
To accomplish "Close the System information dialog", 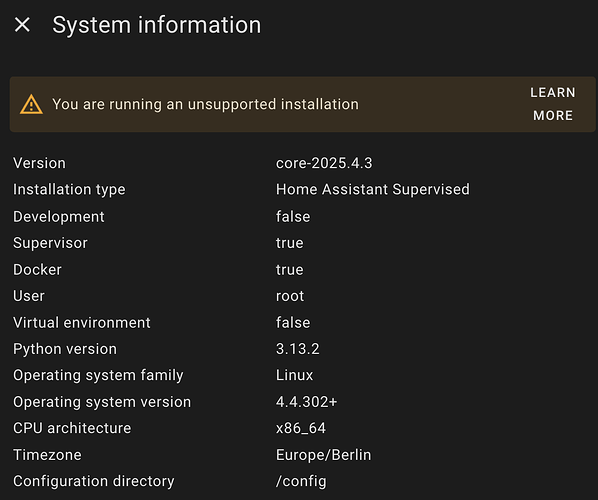I will click(22, 25).
